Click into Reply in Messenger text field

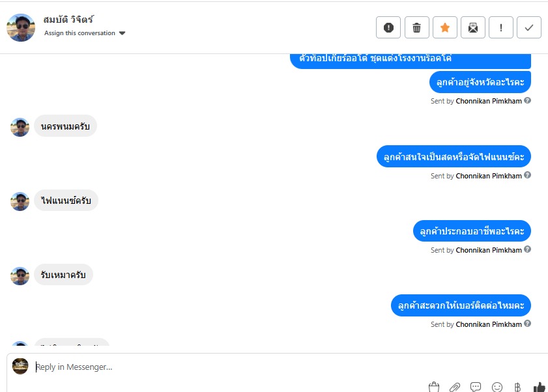pyautogui.click(x=280, y=367)
